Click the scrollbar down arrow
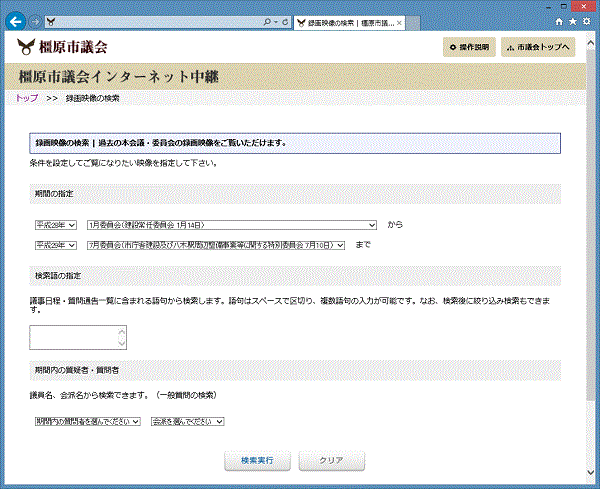The height and width of the screenshot is (489, 600). tap(590, 473)
